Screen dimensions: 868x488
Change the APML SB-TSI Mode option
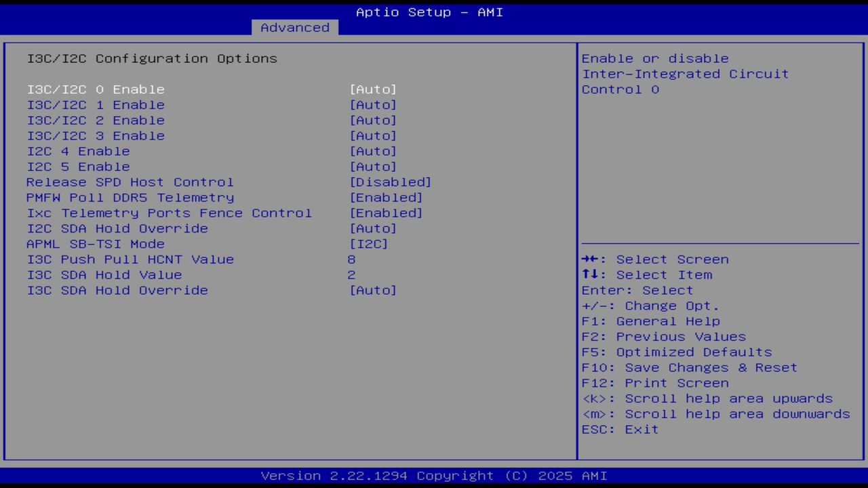(95, 244)
